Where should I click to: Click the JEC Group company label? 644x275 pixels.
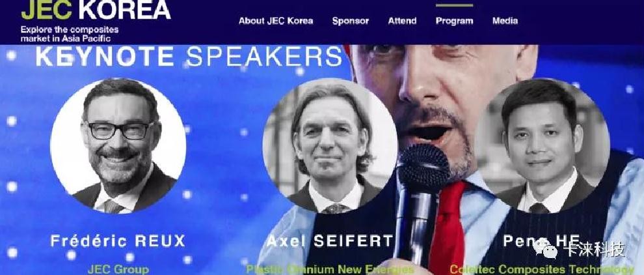[118, 270]
